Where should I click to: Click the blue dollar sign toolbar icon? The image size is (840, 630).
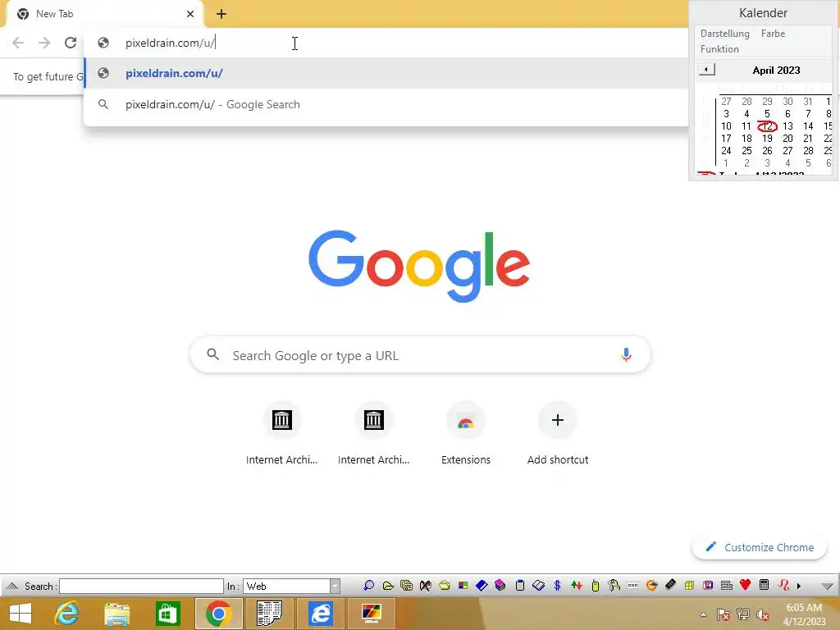(557, 586)
